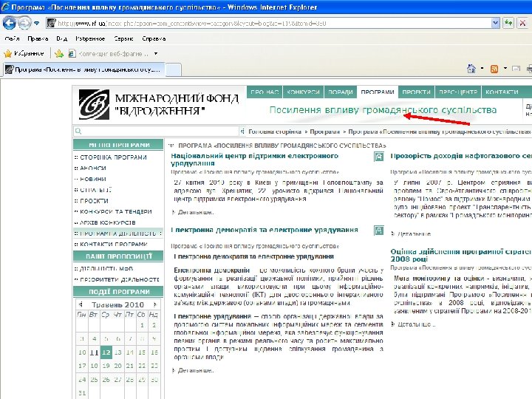This screenshot has height=399, width=532.
Task: Open the ПОРАДИ navigation tab
Action: (x=341, y=92)
